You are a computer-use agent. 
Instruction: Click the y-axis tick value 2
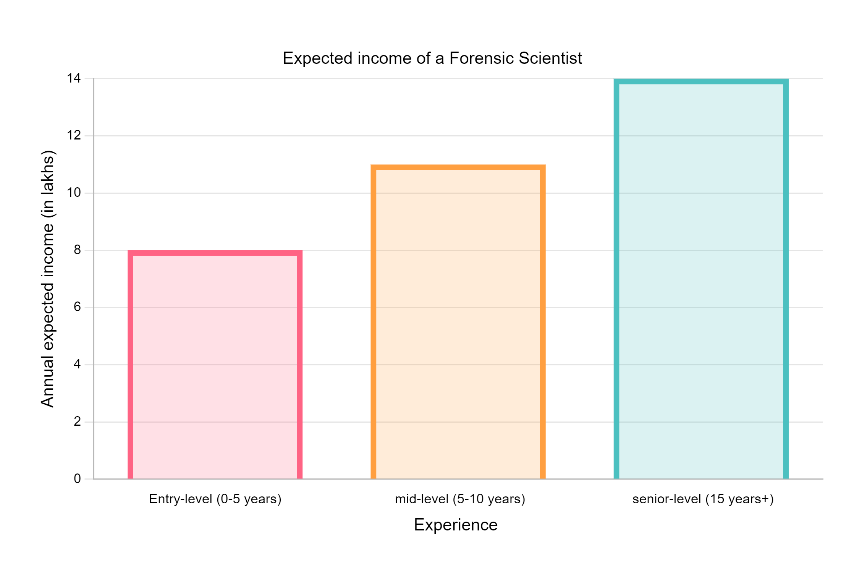pos(77,422)
